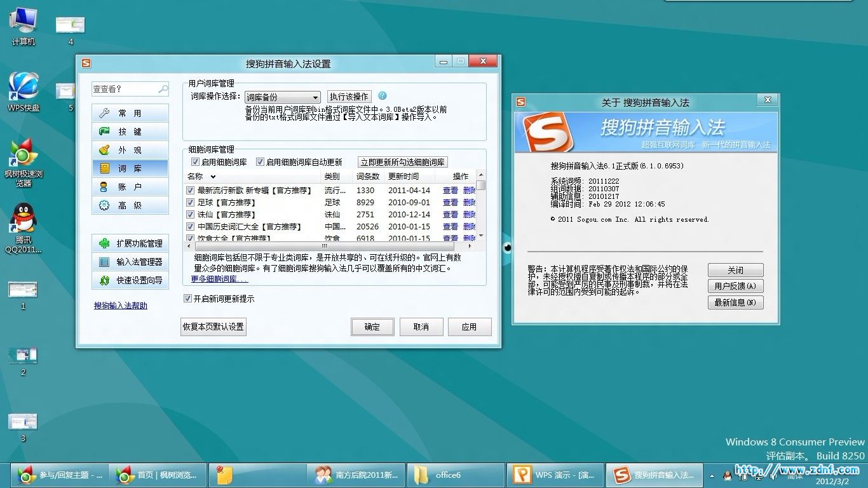Click the 搜狗拼音输入法 taskbar button
The image size is (868, 488).
pyautogui.click(x=654, y=475)
